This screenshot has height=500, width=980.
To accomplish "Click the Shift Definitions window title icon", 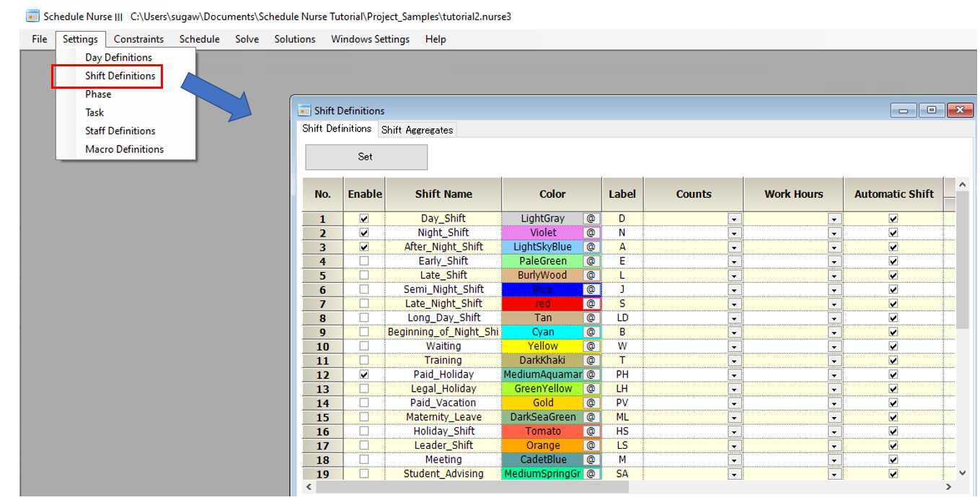I will 304,110.
